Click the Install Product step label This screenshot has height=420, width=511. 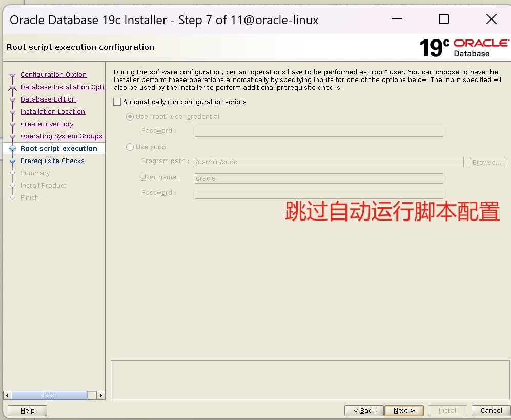point(44,186)
